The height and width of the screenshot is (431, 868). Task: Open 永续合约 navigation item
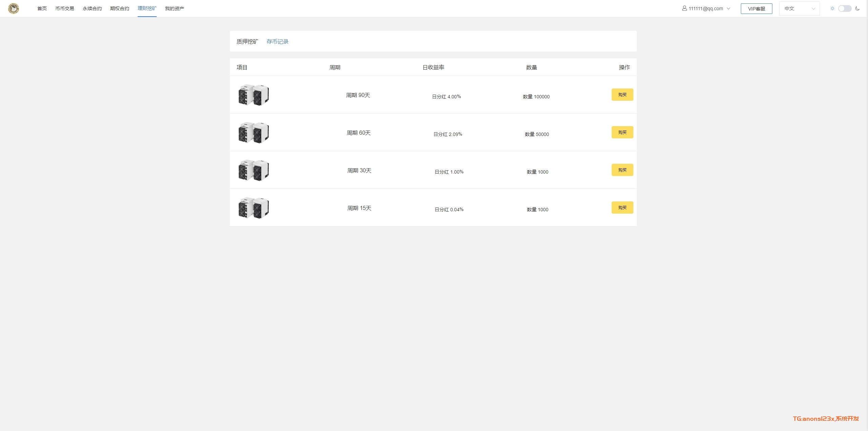92,8
